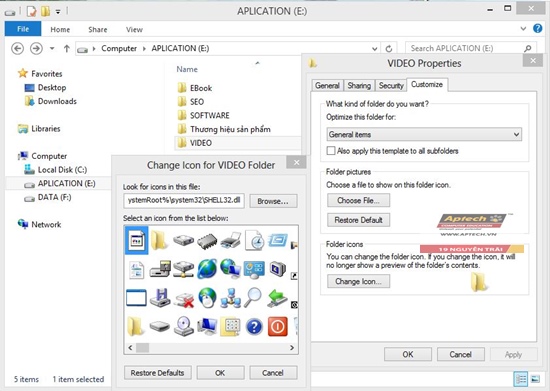
Task: Select the EBook folder
Action: coord(195,88)
